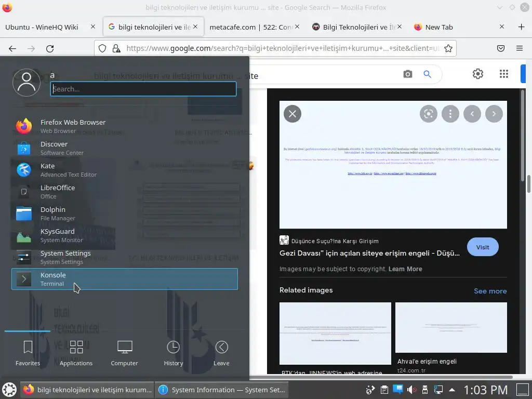This screenshot has width=532, height=399.
Task: Click See more related images
Action: click(x=490, y=291)
